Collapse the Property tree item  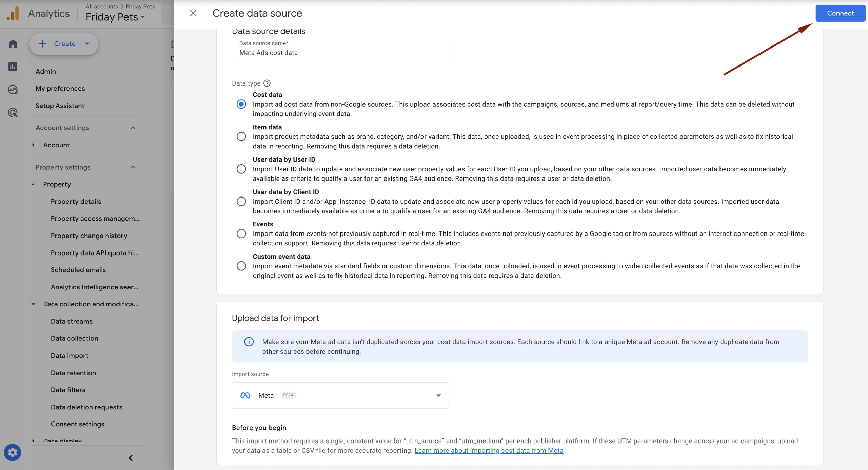[x=33, y=184]
